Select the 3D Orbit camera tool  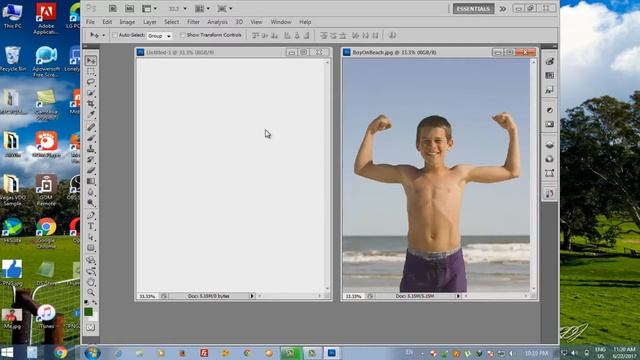coord(91,271)
